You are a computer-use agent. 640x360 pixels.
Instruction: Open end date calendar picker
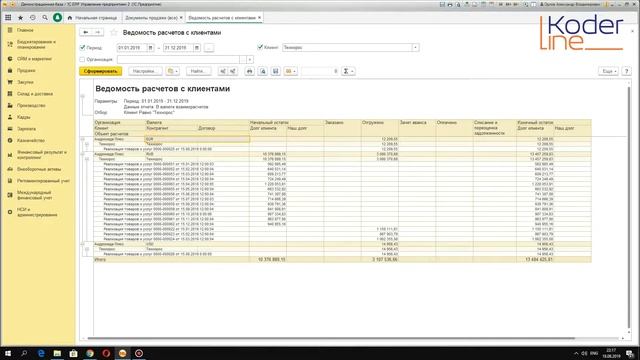pos(197,48)
